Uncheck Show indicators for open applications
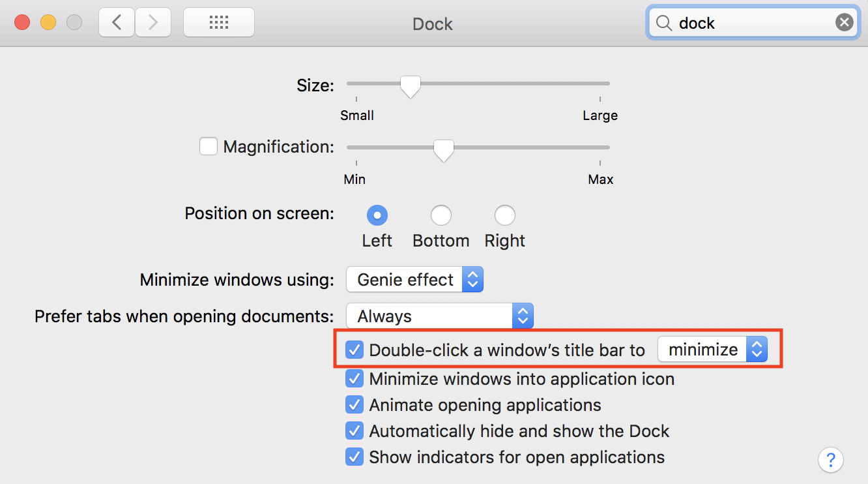 click(x=354, y=457)
